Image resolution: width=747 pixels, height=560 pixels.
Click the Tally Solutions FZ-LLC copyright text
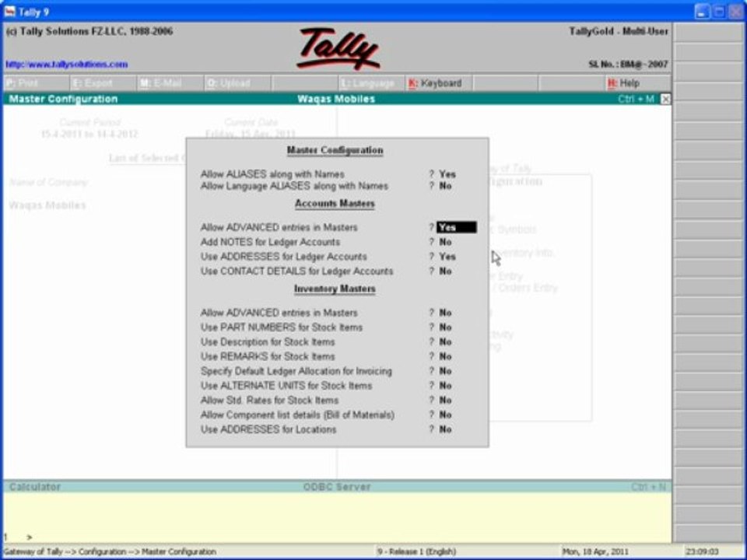click(89, 31)
